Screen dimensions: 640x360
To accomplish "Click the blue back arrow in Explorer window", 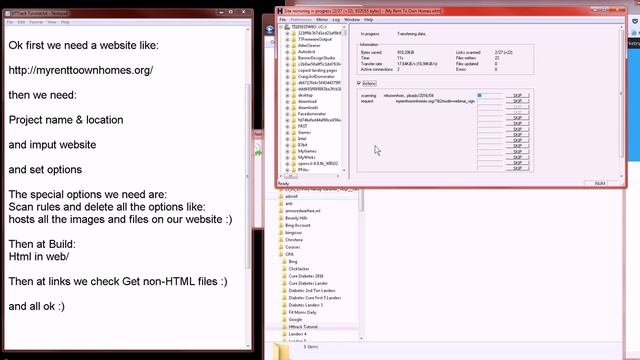I will pos(270,29).
